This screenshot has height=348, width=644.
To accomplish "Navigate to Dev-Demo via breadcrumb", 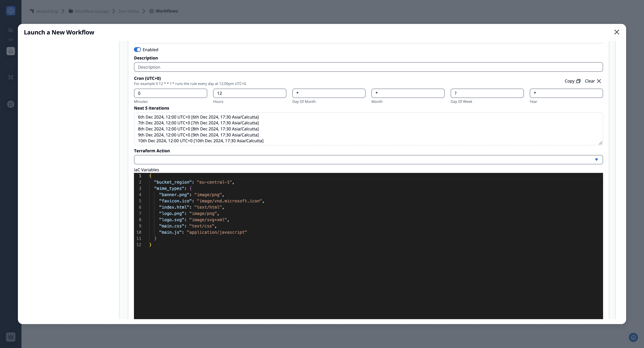I will 128,11.
